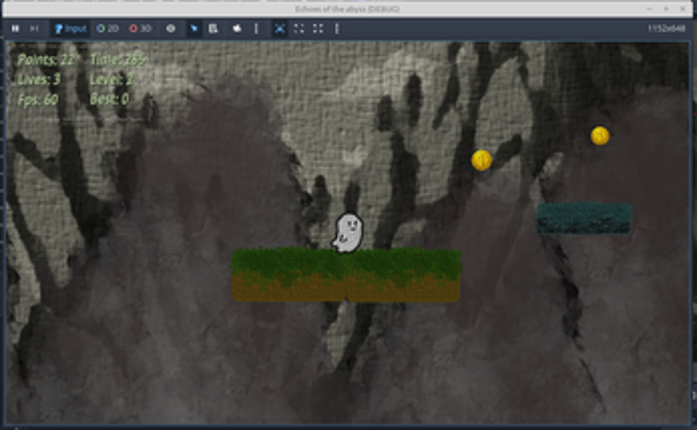Toggle selection visibility eye icon
This screenshot has width=697, height=430.
pos(170,29)
